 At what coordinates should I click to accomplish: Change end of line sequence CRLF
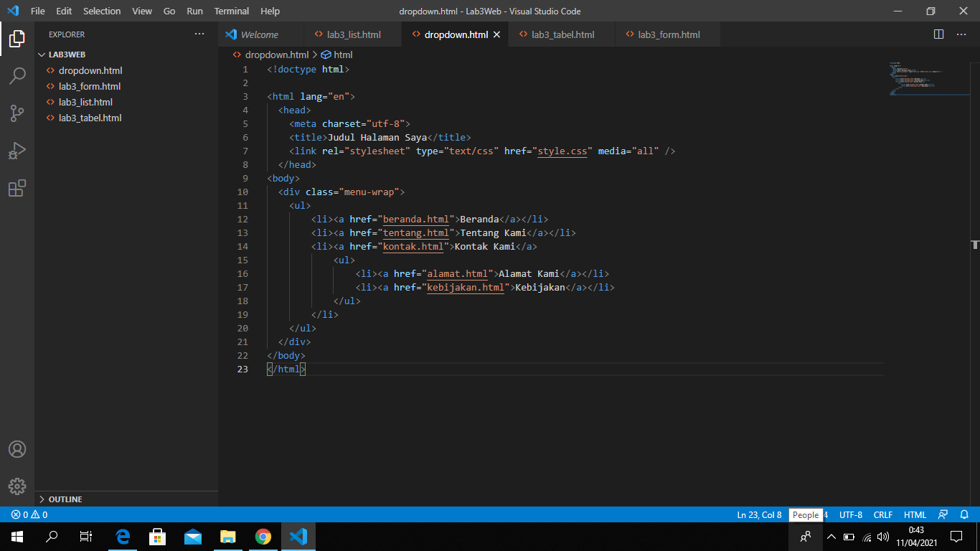[x=883, y=514]
